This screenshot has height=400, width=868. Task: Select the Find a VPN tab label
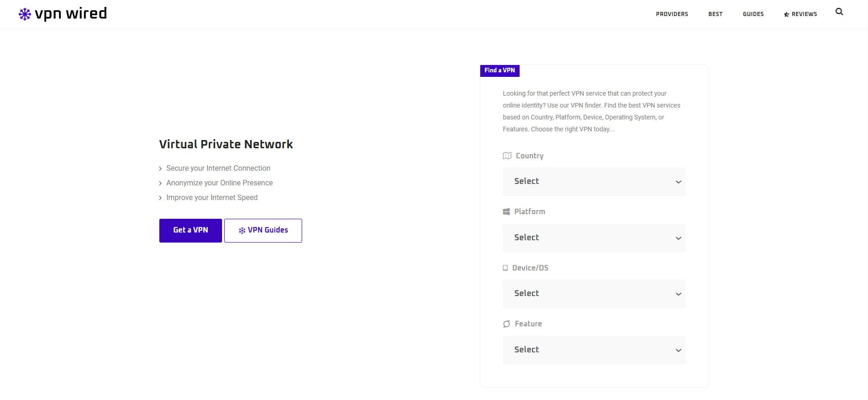[x=499, y=70]
